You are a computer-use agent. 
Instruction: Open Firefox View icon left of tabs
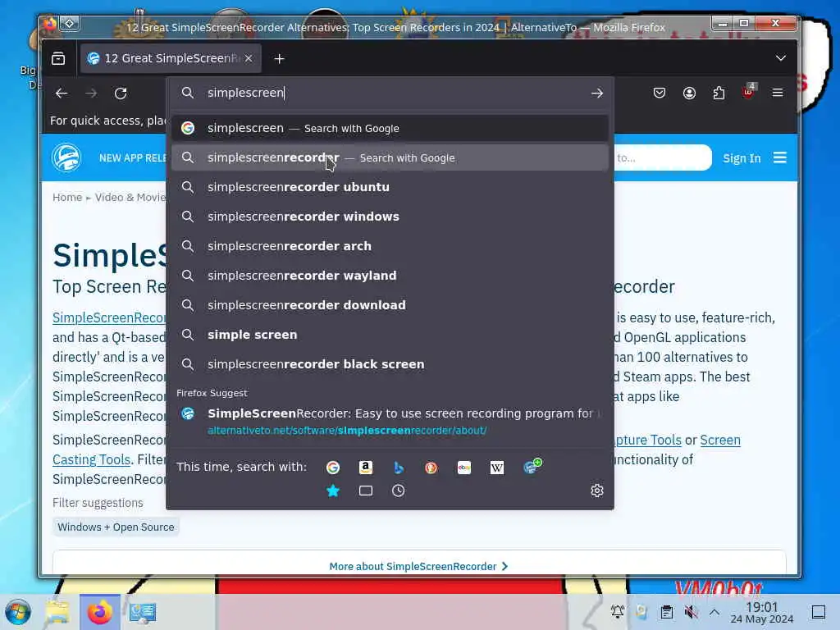[x=58, y=58]
